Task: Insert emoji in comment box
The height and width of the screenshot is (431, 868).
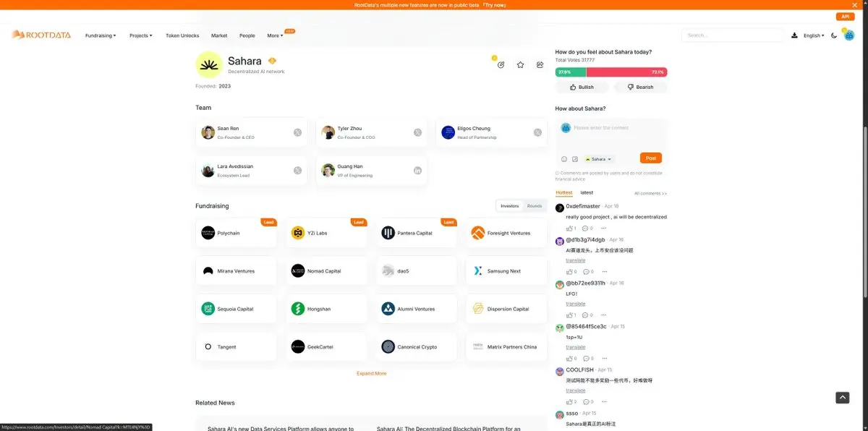Action: [564, 159]
